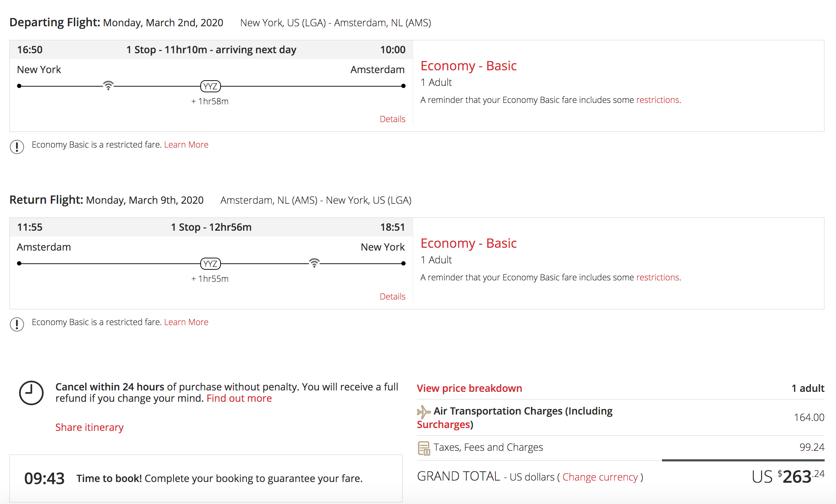Click Share itinerary
836x504 pixels.
pyautogui.click(x=89, y=427)
